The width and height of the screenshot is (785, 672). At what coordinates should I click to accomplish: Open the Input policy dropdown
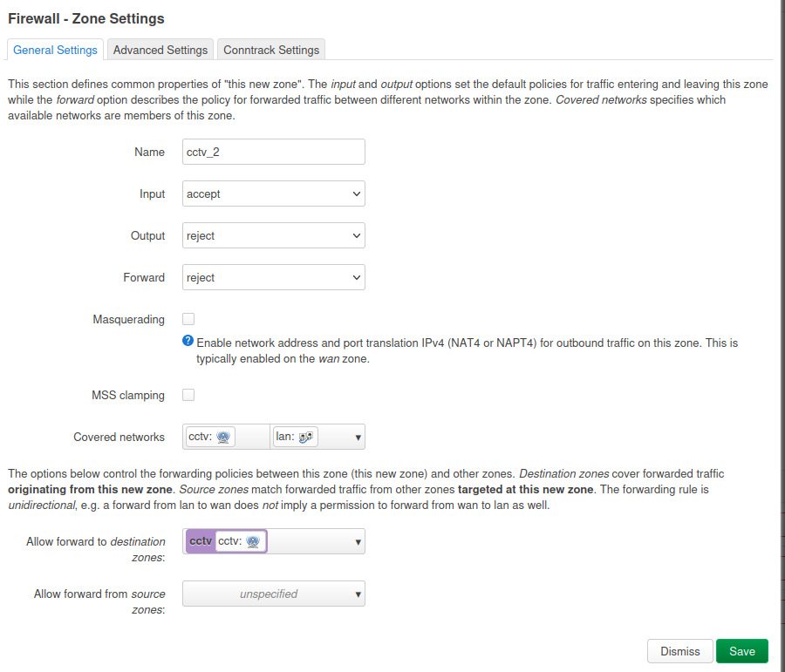point(273,194)
